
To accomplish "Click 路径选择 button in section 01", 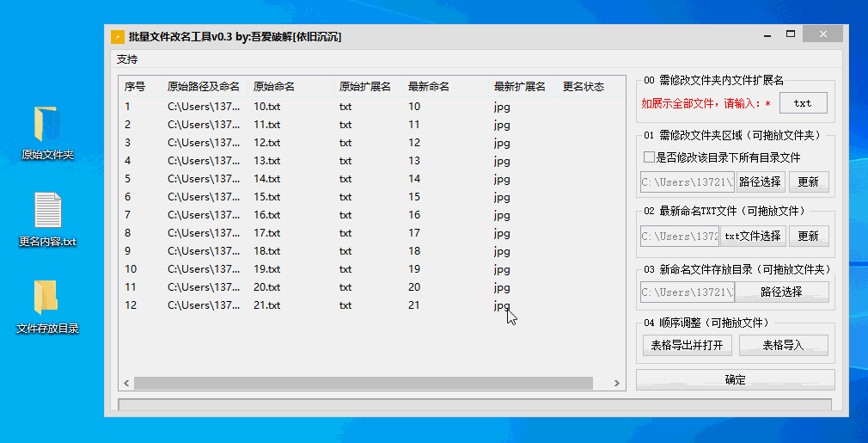I will click(761, 182).
